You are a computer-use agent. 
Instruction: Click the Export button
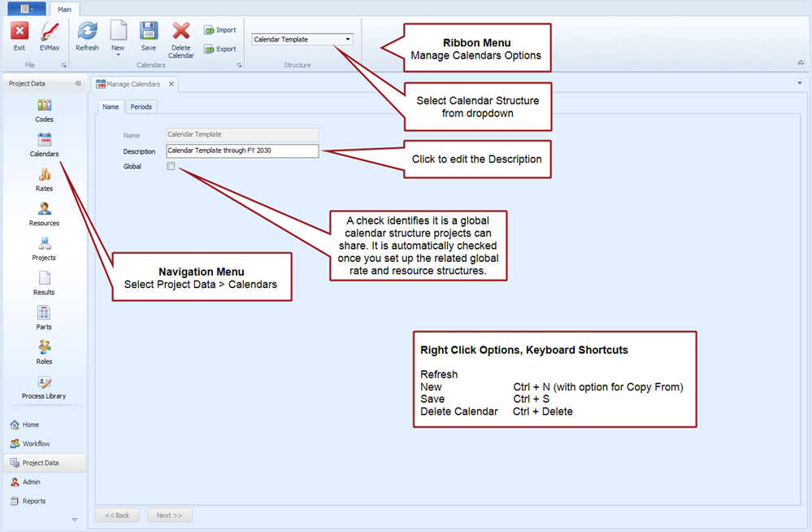pos(219,49)
